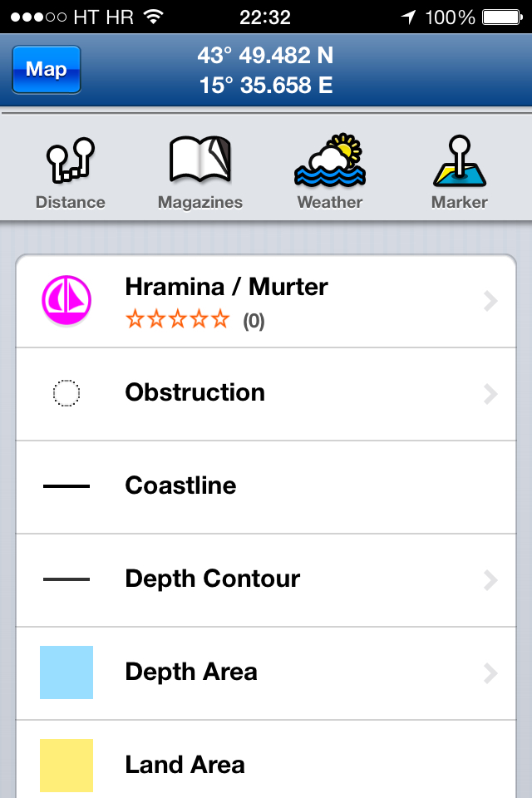Tap the coordinates display in header

(x=266, y=70)
